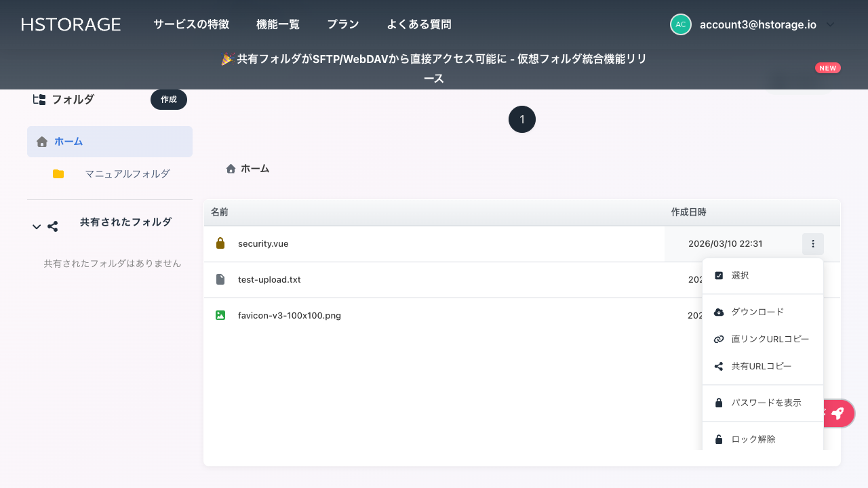Click the ホーム breadcrumb
The image size is (868, 488).
(x=255, y=169)
